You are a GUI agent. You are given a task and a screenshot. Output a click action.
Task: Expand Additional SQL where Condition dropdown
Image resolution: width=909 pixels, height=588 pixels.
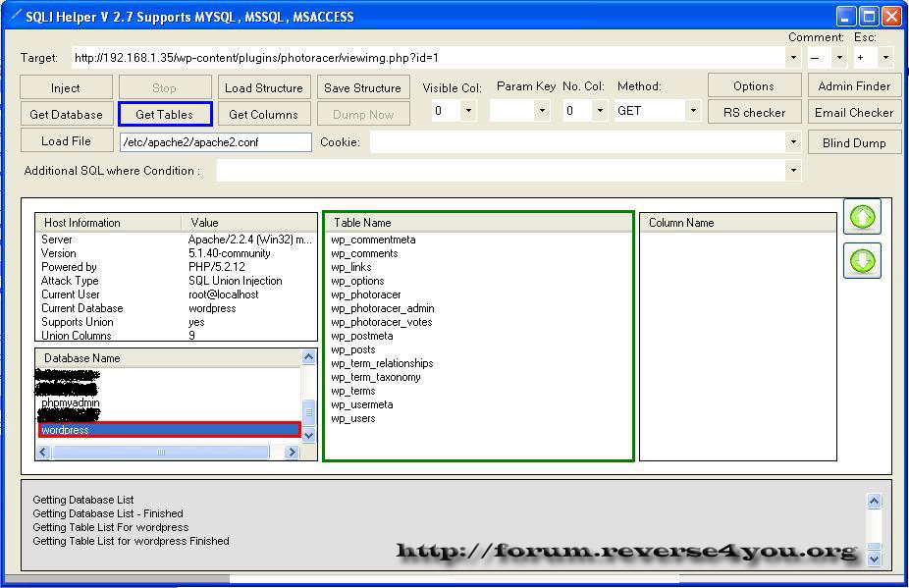click(793, 171)
